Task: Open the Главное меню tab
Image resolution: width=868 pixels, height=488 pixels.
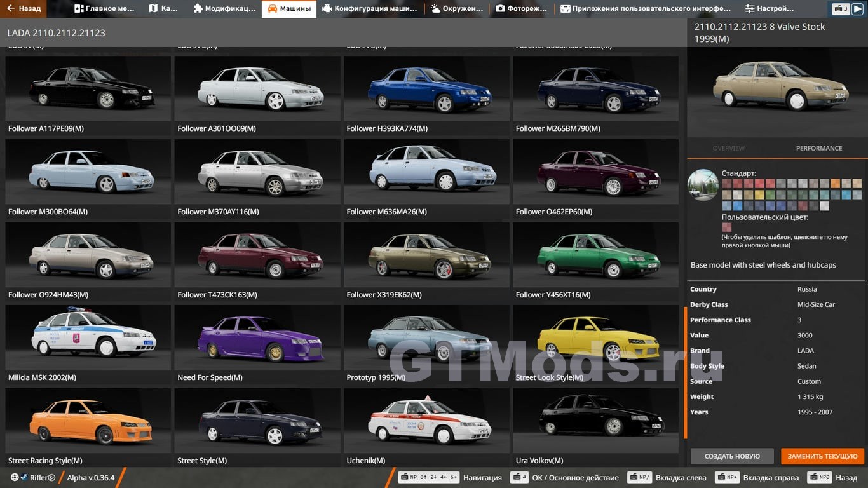Action: (105, 9)
